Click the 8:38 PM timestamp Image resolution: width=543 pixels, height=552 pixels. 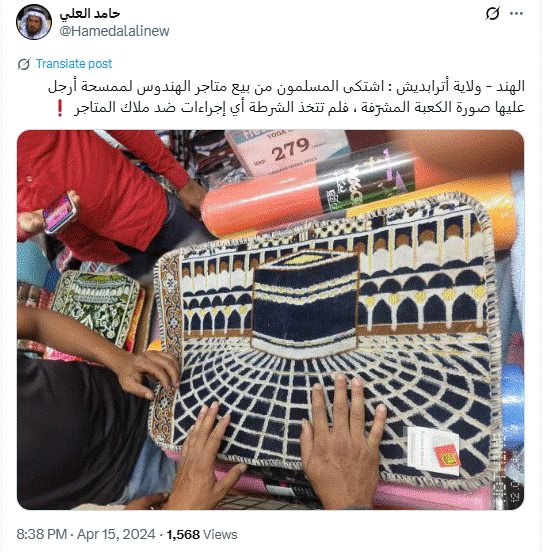(41, 534)
